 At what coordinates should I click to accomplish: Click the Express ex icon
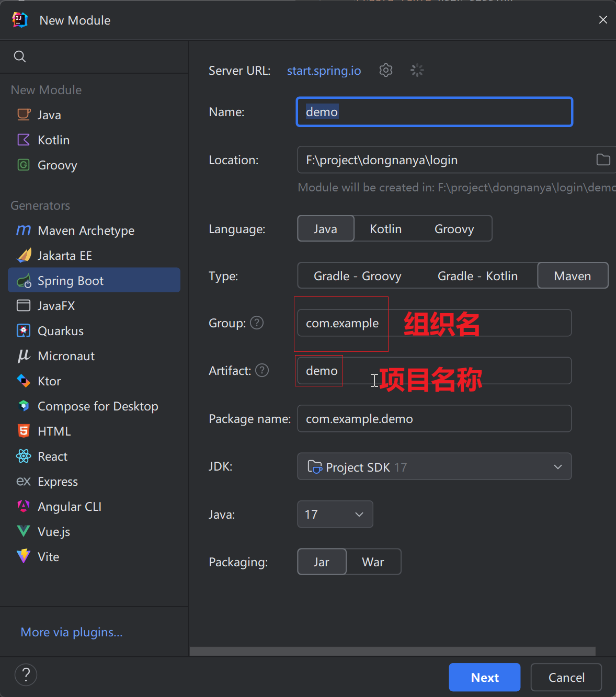coord(24,481)
